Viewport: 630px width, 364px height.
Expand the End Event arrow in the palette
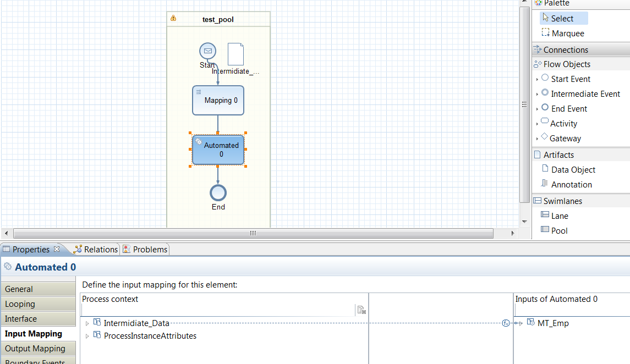537,109
